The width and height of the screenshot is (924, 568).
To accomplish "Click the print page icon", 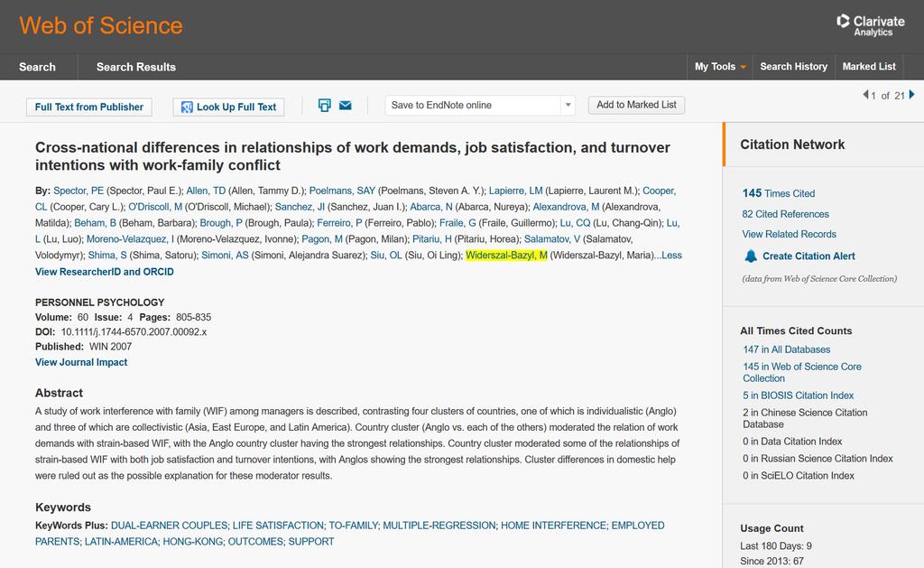I will coord(325,106).
